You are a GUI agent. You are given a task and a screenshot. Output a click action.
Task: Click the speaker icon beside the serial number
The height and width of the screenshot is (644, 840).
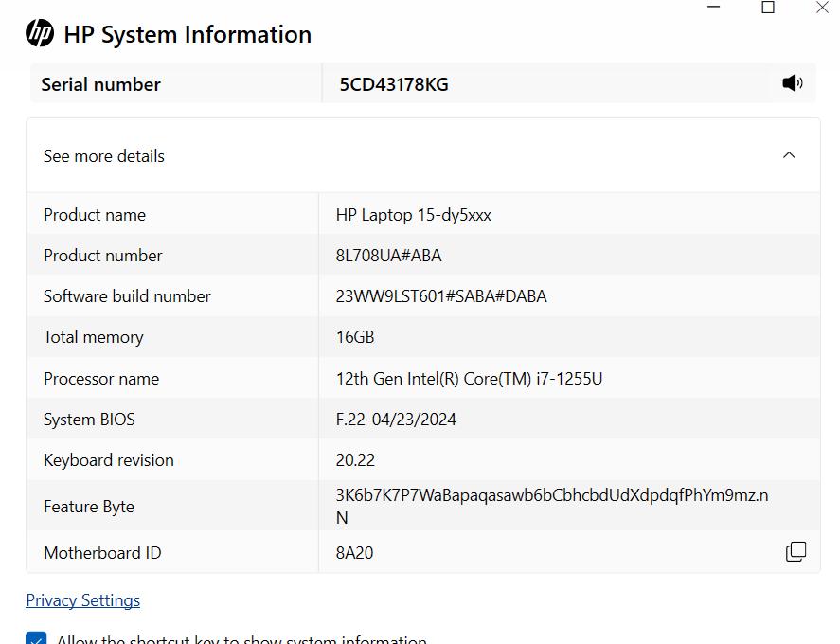(793, 83)
